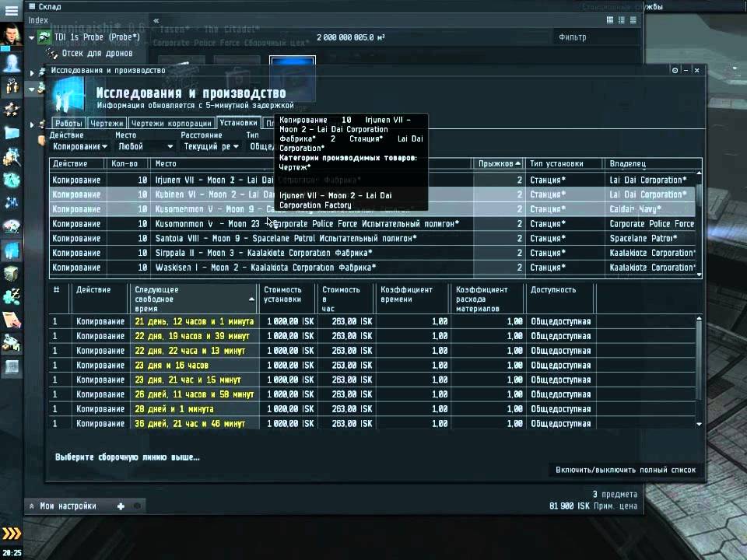Open the cube inventory sidebar icon
Viewport: 747px width, 560px height.
click(x=12, y=274)
